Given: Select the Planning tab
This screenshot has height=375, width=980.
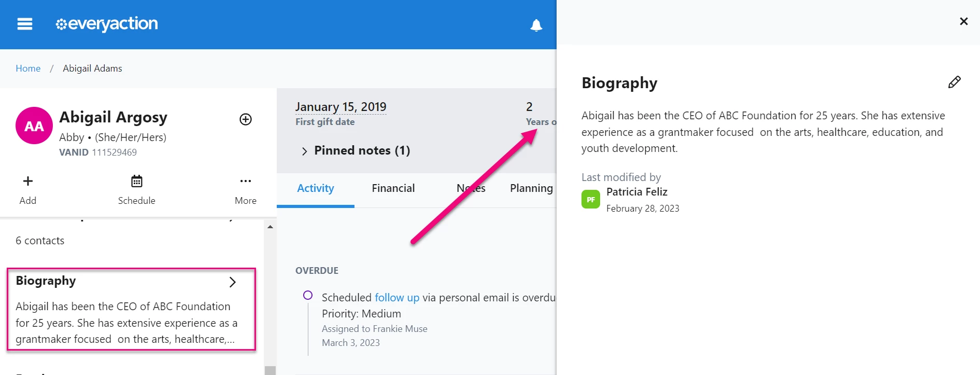Looking at the screenshot, I should (531, 188).
